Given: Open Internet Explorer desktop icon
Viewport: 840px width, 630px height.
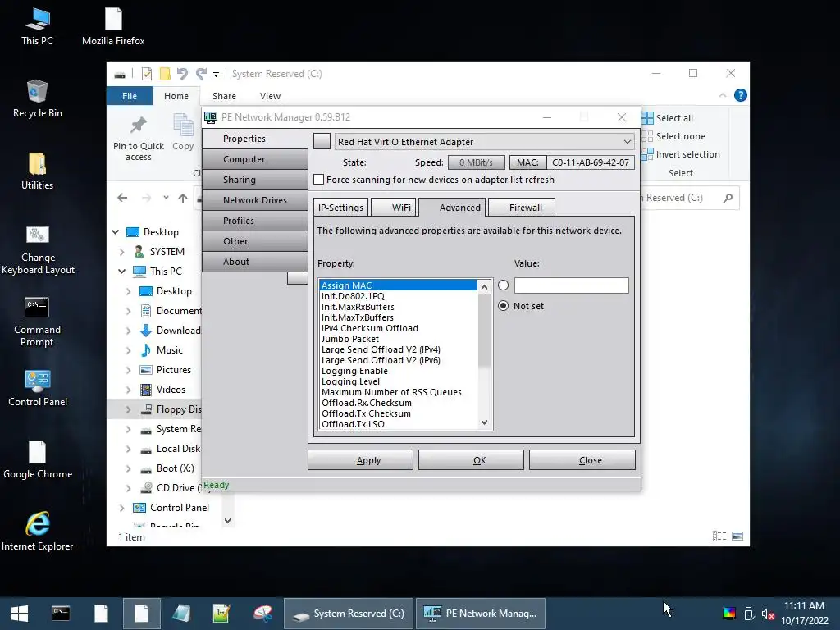Looking at the screenshot, I should [37, 532].
